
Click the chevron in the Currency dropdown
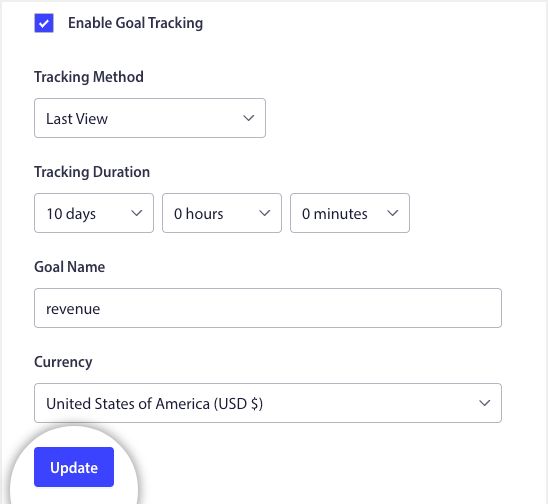tap(484, 403)
